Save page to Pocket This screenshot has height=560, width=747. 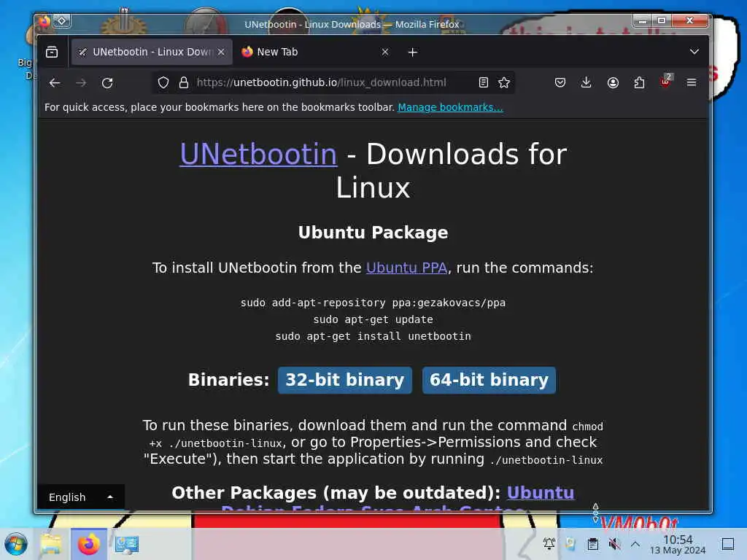point(560,83)
